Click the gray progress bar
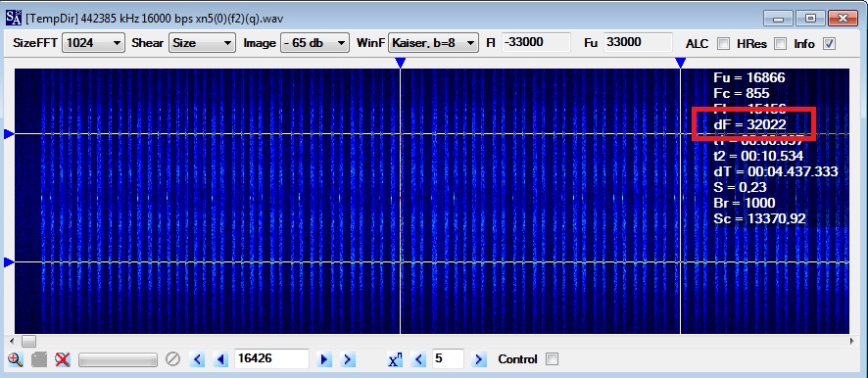The width and height of the screenshot is (868, 378). click(118, 359)
